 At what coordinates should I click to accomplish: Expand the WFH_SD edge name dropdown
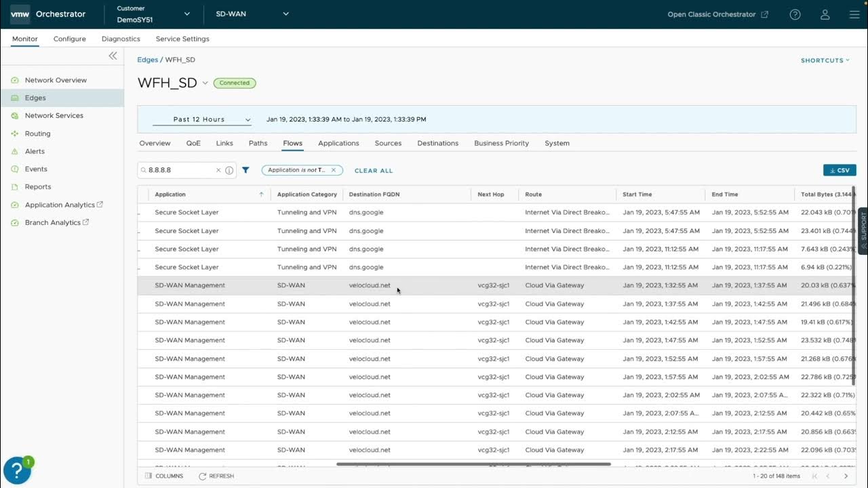coord(205,83)
